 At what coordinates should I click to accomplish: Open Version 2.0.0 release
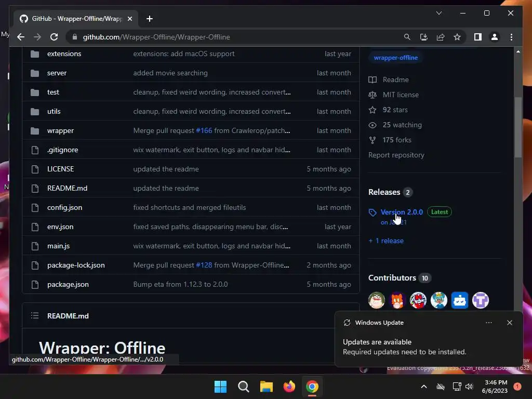(x=402, y=212)
